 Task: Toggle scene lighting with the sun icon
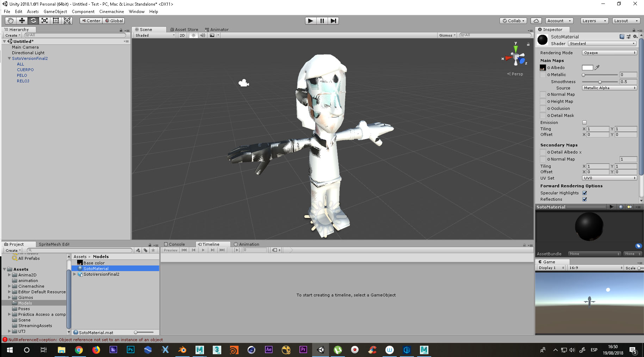[x=193, y=35]
